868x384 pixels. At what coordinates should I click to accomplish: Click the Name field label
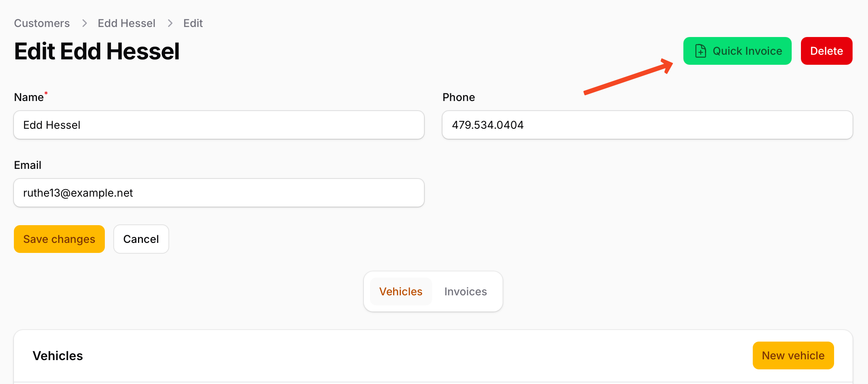[29, 97]
